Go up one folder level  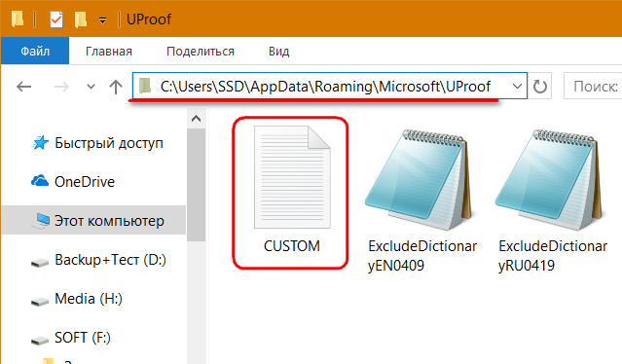click(116, 87)
